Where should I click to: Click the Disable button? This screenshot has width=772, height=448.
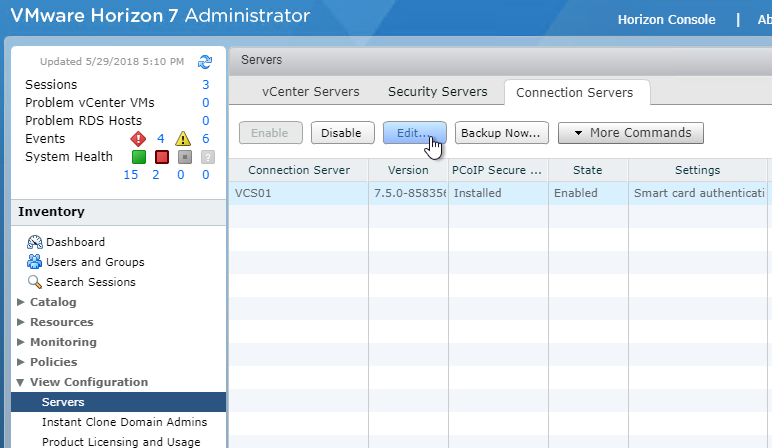[343, 133]
